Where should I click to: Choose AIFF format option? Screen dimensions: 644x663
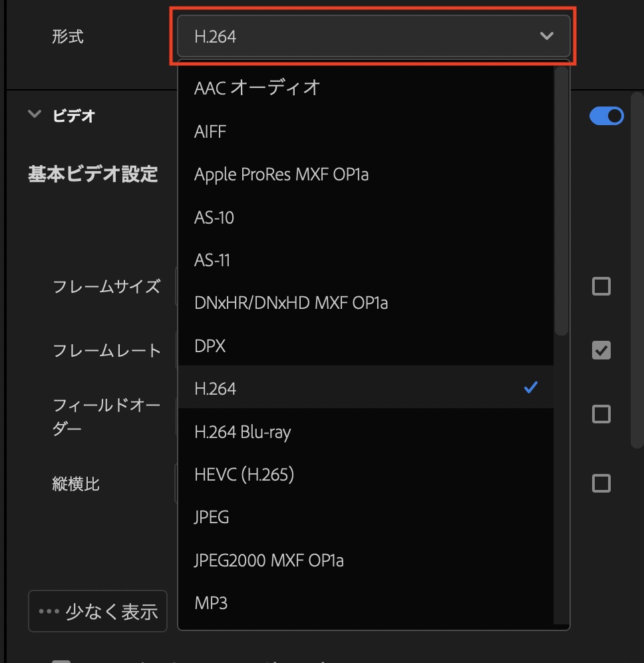pos(365,132)
